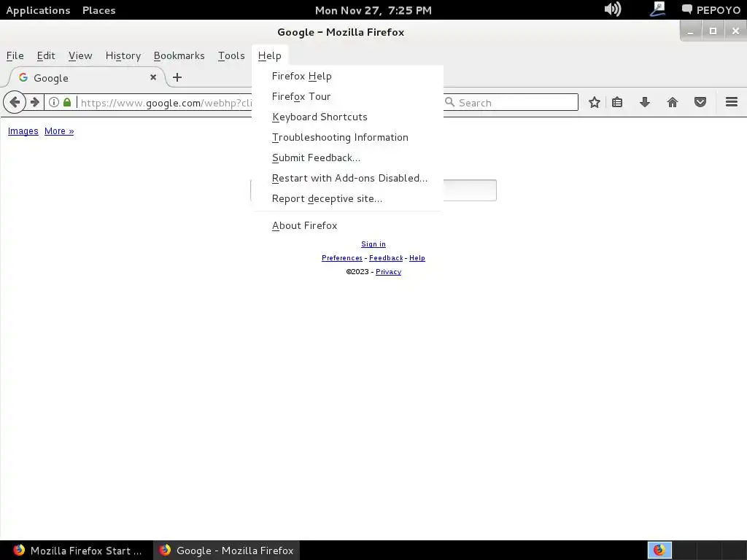Screen dimensions: 747x560
Task: Open the Feedback link on the page
Action: (386, 257)
